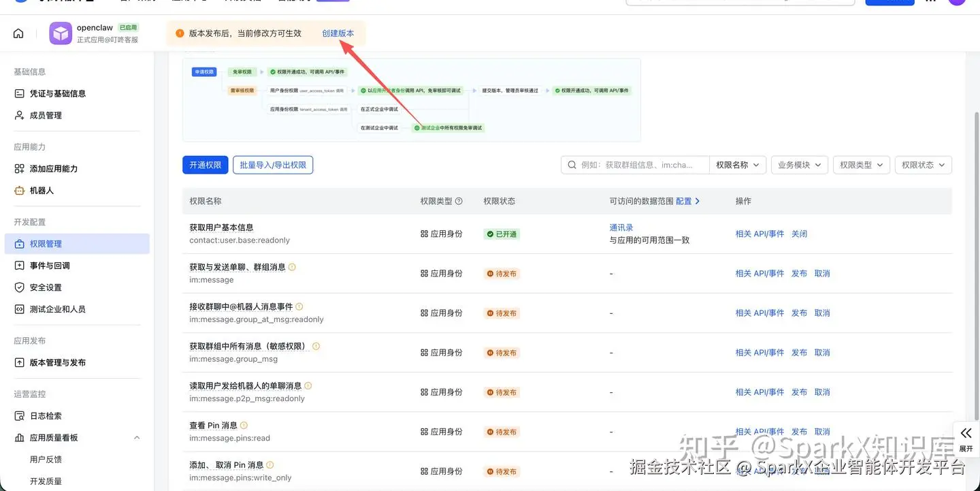Click the 配置 link in 可访问的数据范围 header

pos(687,201)
